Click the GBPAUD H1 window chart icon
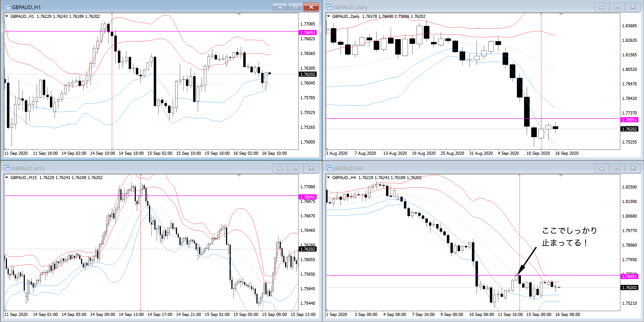 7,7
